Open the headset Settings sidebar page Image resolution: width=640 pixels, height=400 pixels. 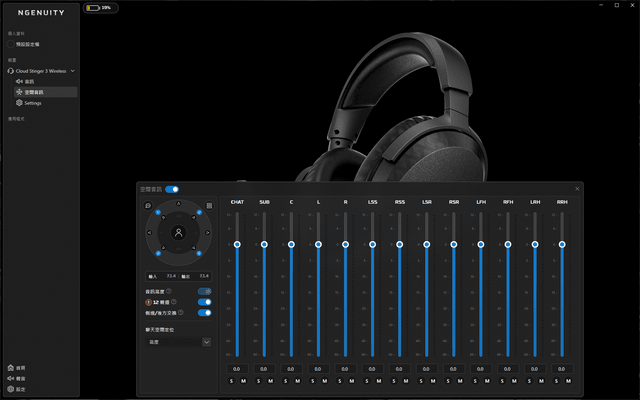tap(45, 103)
